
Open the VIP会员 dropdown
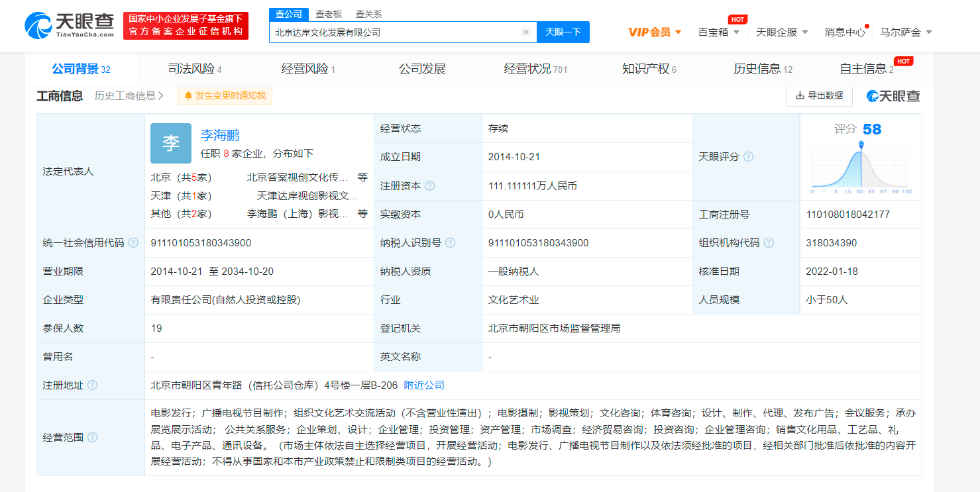click(x=655, y=32)
